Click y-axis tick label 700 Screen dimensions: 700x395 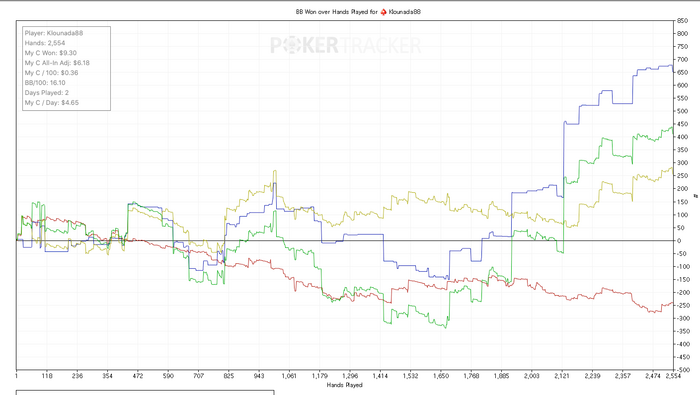click(682, 59)
